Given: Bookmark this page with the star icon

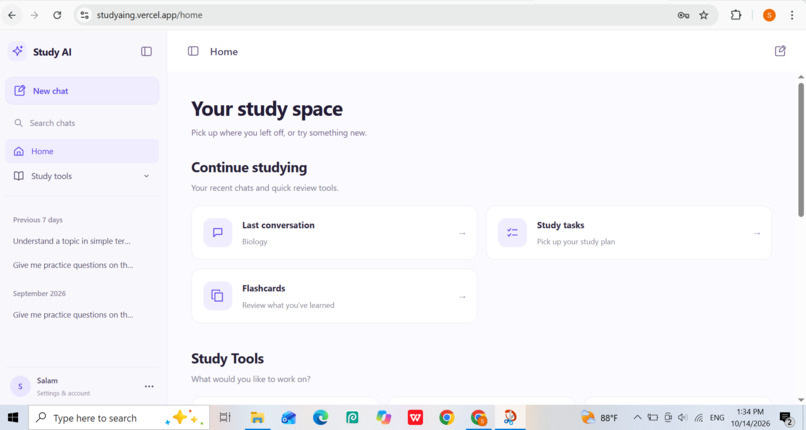Looking at the screenshot, I should [704, 15].
